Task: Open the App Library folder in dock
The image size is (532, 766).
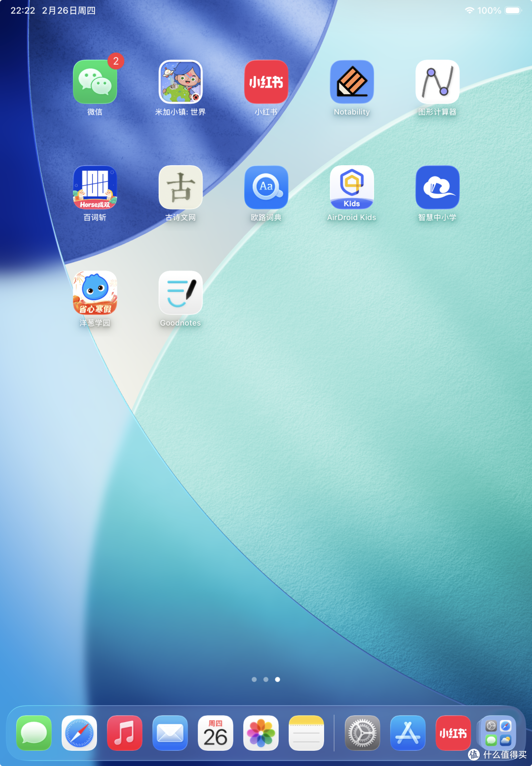Action: (x=499, y=733)
